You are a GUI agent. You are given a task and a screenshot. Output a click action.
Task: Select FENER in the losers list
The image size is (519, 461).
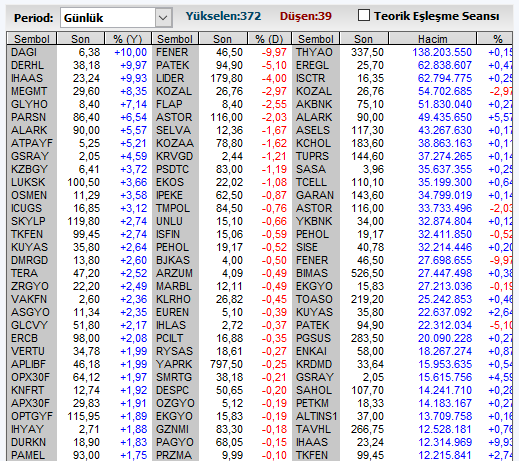point(172,52)
